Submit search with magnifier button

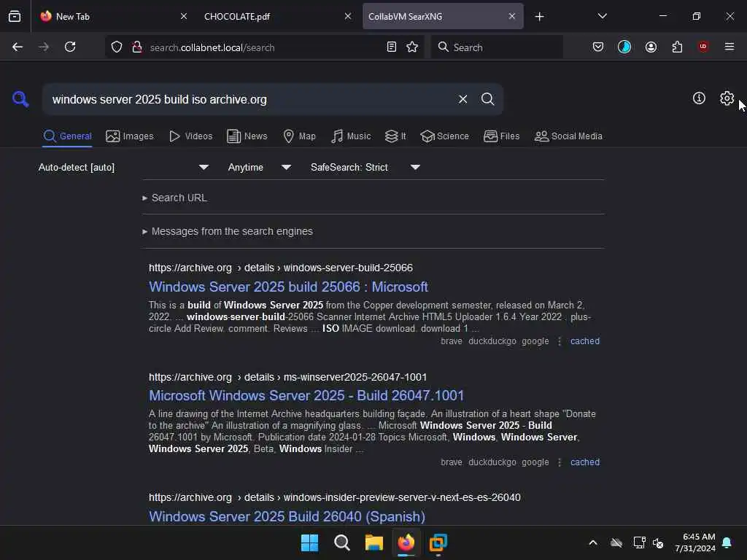[487, 99]
